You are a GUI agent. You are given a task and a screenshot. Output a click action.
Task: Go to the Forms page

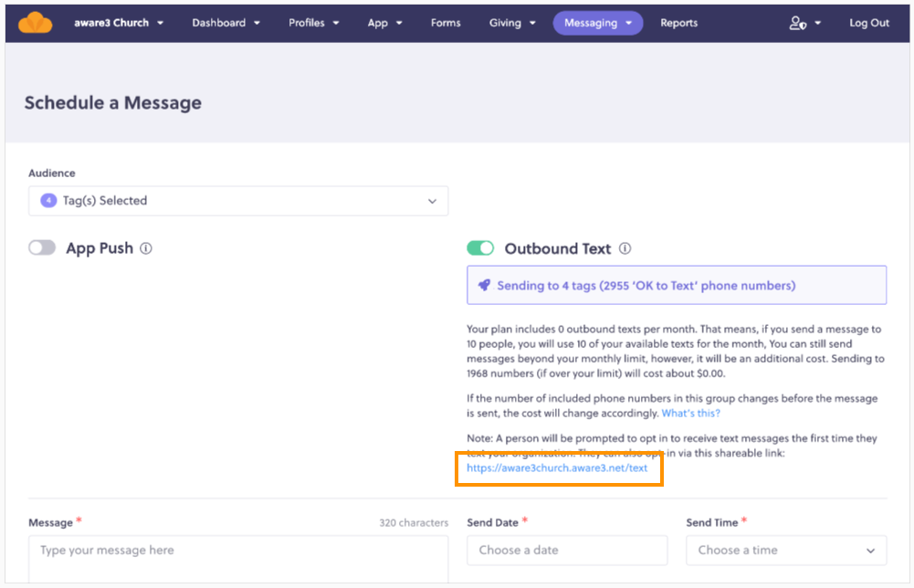click(x=446, y=23)
